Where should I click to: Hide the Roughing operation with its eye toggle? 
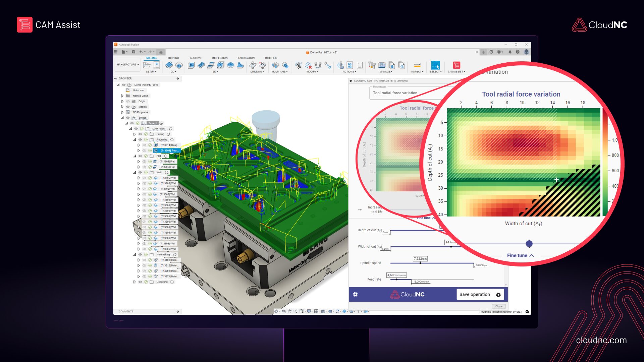click(x=140, y=139)
